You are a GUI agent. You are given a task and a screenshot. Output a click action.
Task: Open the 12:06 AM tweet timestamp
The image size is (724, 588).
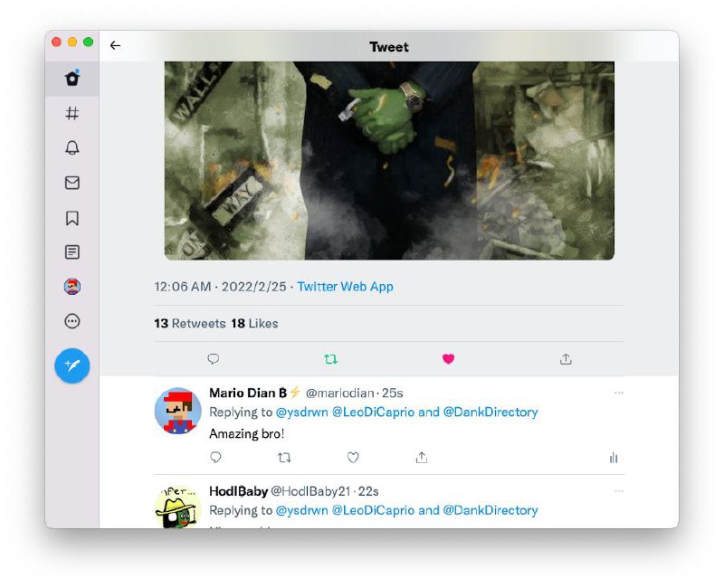(x=220, y=287)
